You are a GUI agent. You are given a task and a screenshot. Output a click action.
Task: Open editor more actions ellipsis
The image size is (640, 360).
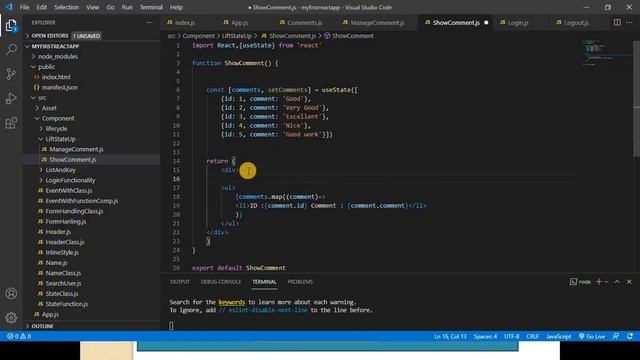tap(629, 22)
